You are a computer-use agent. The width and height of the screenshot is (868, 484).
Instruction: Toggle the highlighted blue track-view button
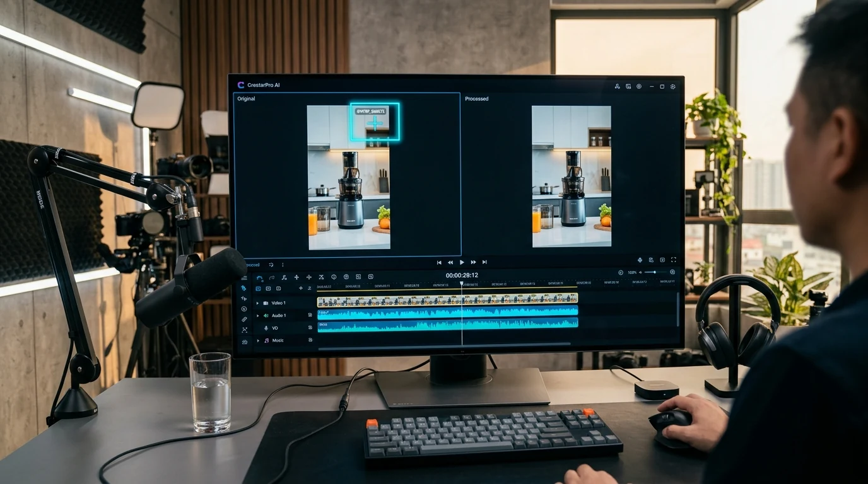click(258, 289)
